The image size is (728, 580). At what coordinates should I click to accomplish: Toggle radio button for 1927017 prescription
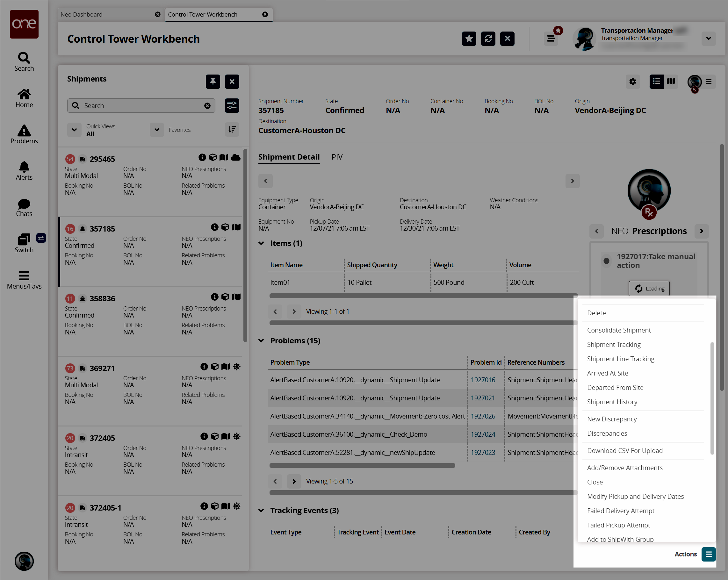(x=606, y=261)
